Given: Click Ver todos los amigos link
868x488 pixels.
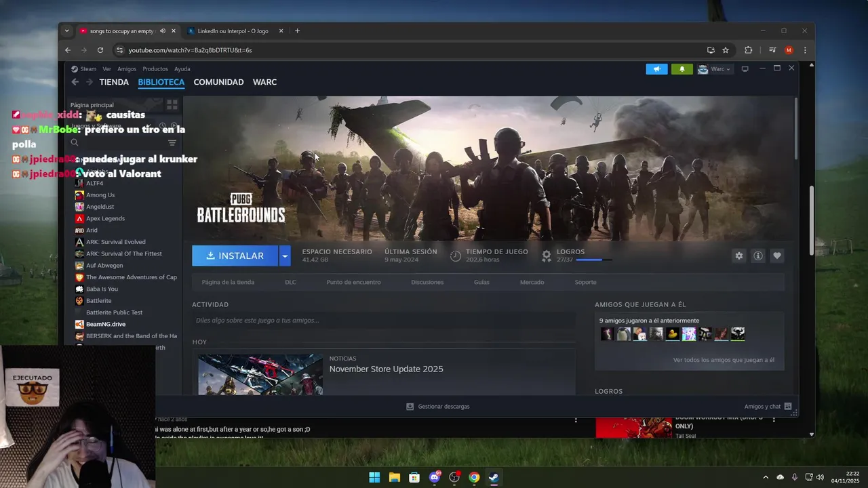Looking at the screenshot, I should click(724, 360).
